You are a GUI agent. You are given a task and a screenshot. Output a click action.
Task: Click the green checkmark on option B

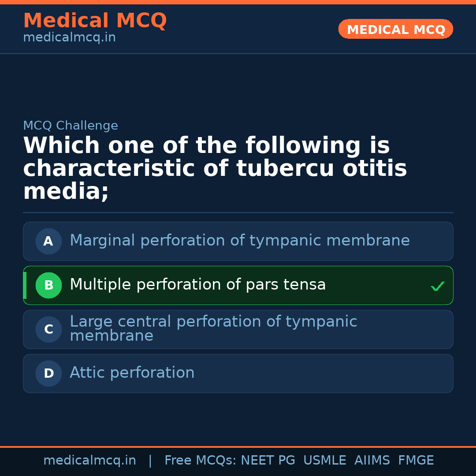pyautogui.click(x=438, y=286)
